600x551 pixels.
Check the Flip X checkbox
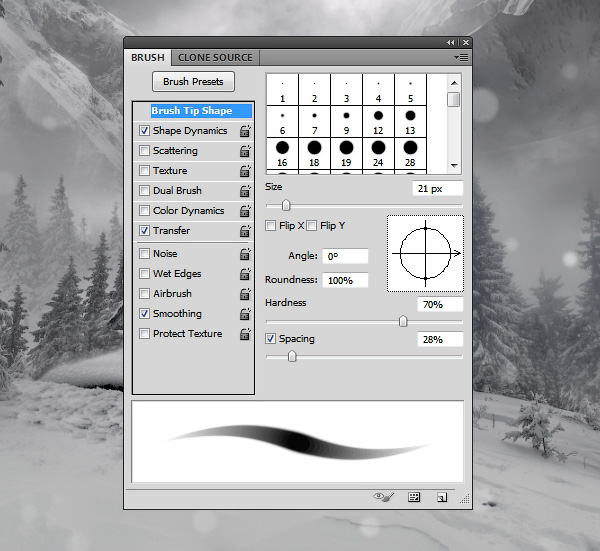click(271, 225)
